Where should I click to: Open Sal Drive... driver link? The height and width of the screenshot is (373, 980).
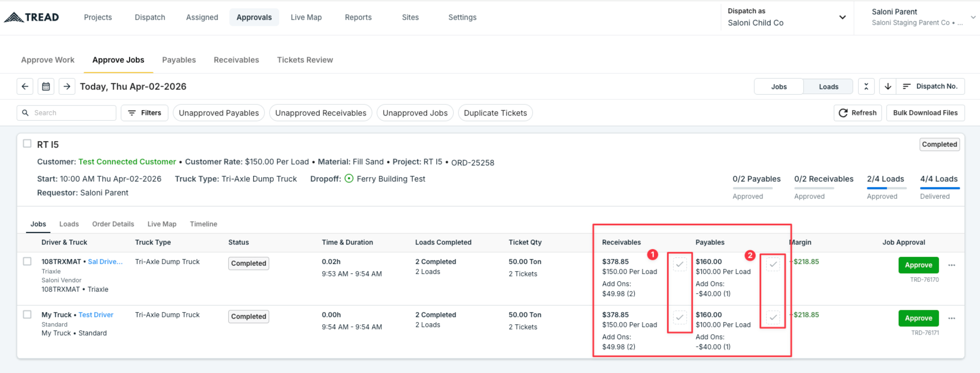pos(105,262)
